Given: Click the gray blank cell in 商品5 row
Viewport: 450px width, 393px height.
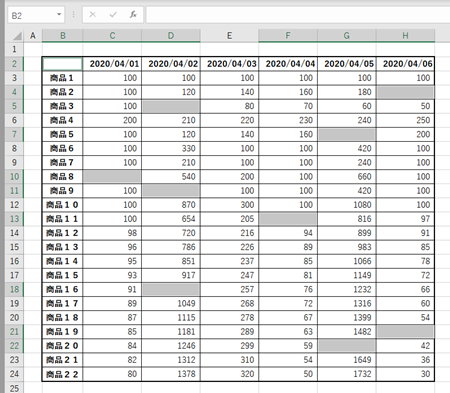Looking at the screenshot, I should [347, 134].
